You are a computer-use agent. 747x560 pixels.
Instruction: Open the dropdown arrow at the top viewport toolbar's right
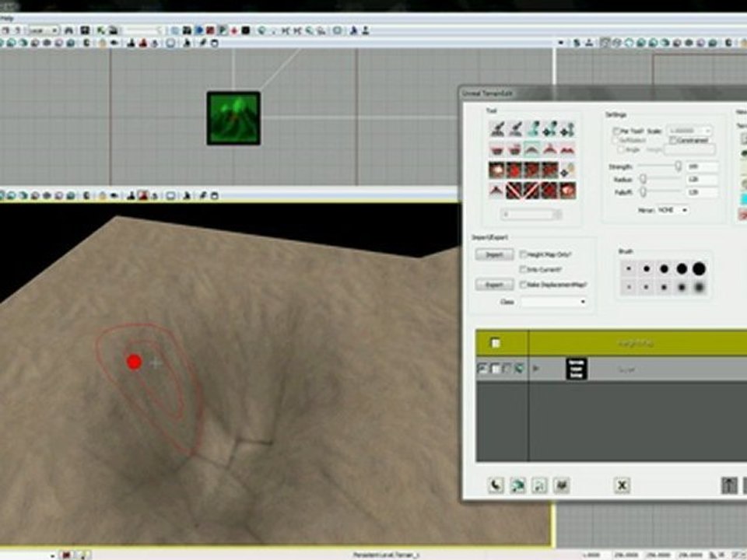pos(561,43)
